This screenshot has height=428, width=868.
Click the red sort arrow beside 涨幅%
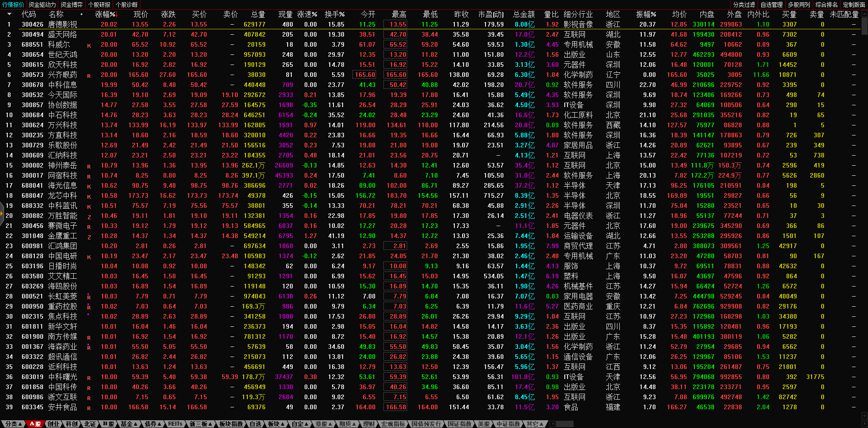[x=116, y=15]
